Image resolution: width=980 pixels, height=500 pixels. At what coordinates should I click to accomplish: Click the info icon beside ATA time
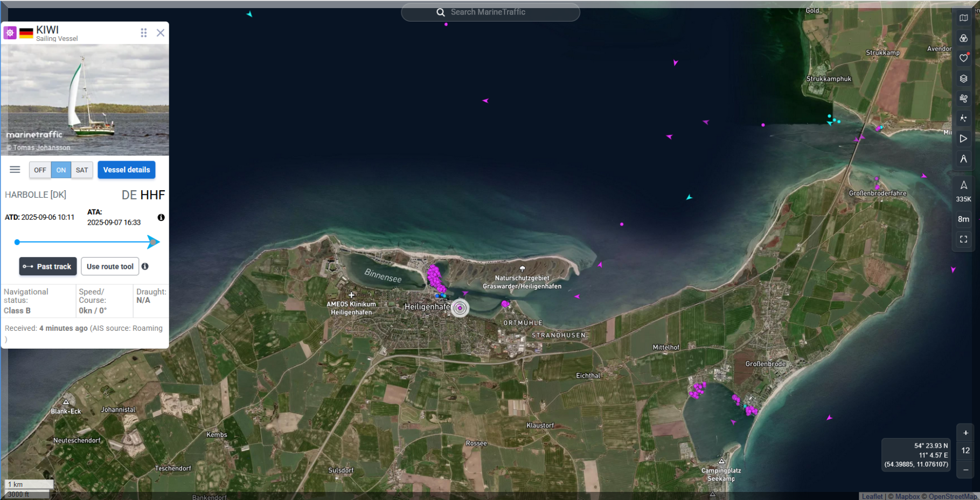[x=161, y=218]
